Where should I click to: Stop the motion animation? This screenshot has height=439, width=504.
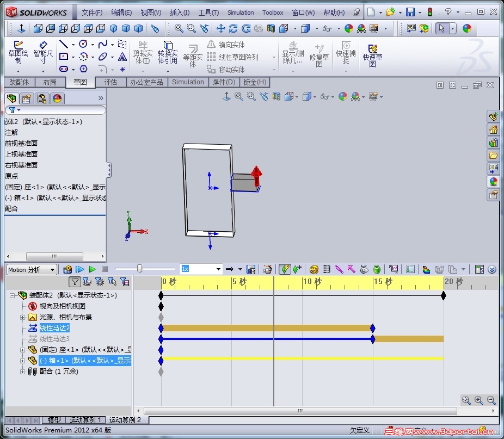(x=105, y=269)
